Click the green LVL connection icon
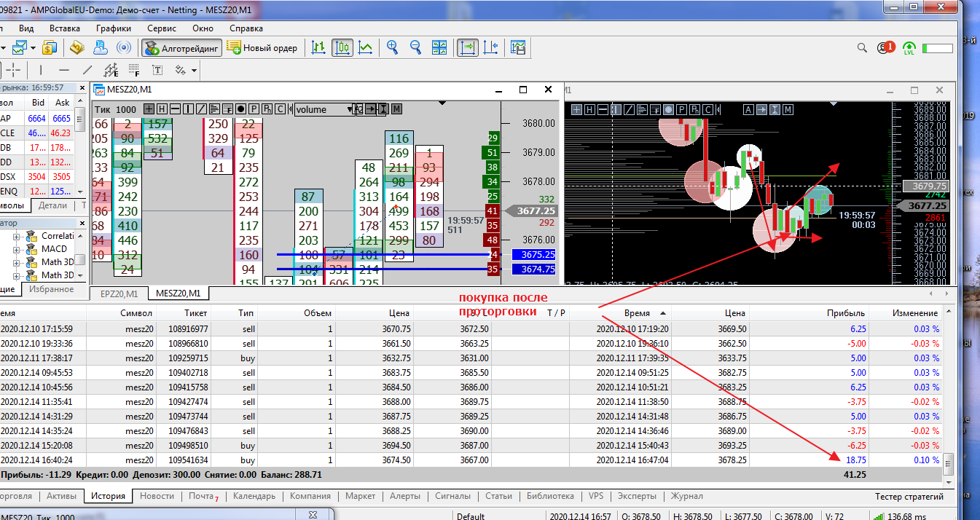980x520 pixels. pyautogui.click(x=909, y=48)
